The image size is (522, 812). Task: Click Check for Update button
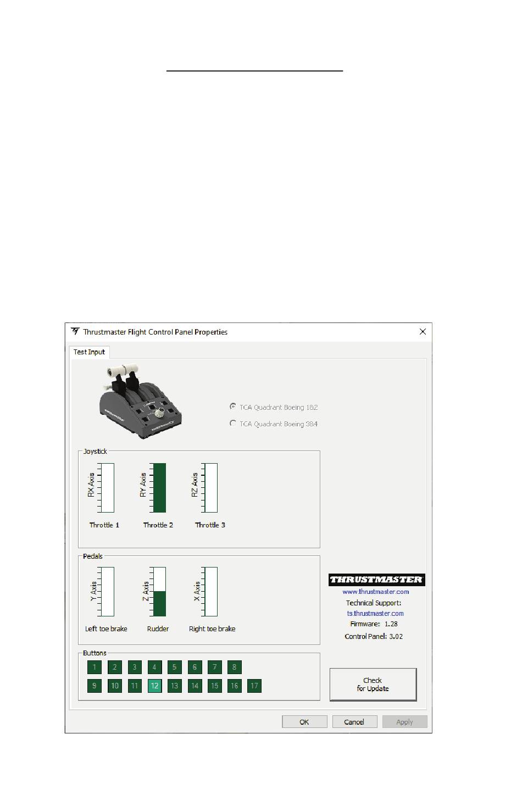pos(373,685)
